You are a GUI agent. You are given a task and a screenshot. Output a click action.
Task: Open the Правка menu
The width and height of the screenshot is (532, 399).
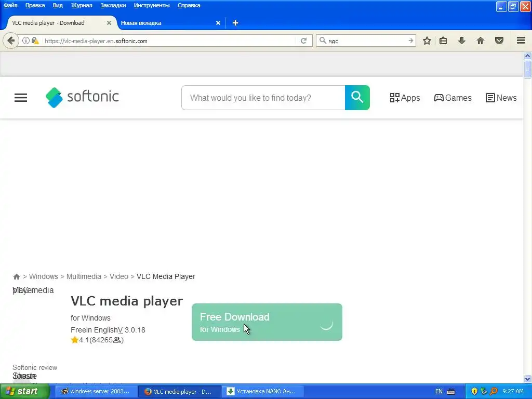click(x=35, y=5)
